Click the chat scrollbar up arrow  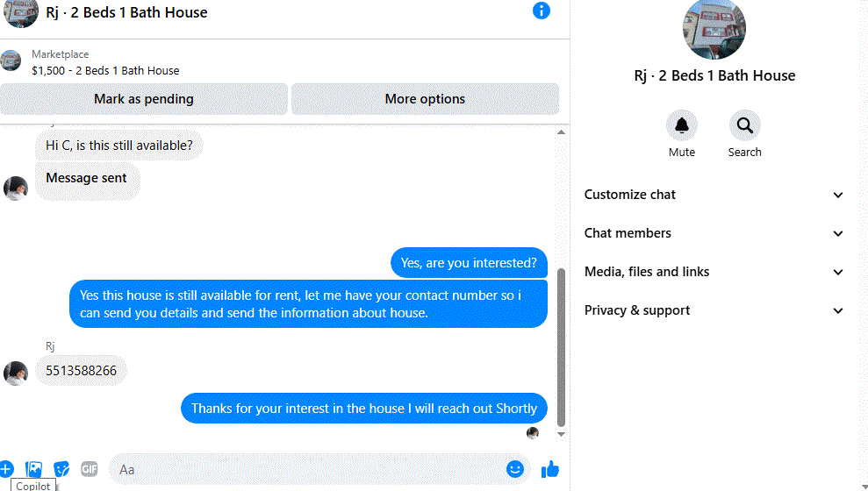[x=561, y=132]
